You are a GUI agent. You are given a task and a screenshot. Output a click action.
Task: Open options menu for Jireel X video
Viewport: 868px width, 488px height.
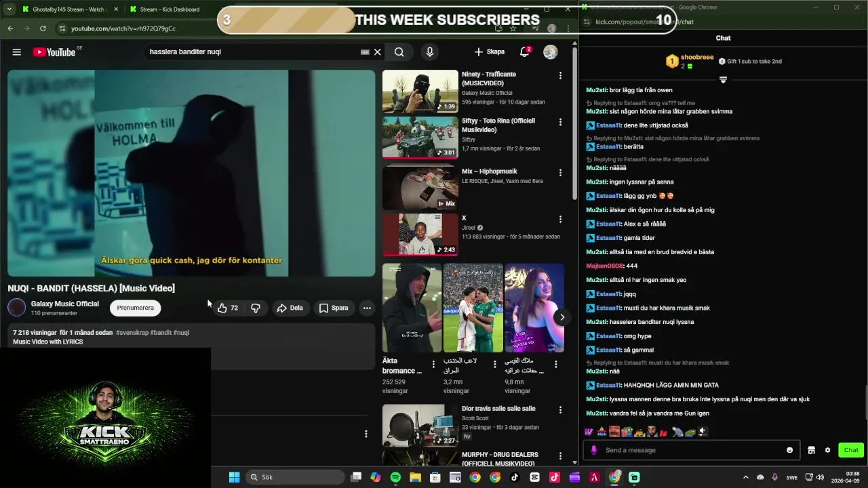(x=560, y=219)
